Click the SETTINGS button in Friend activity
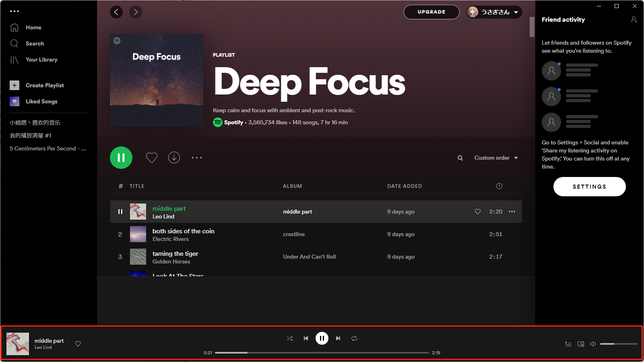 589,187
